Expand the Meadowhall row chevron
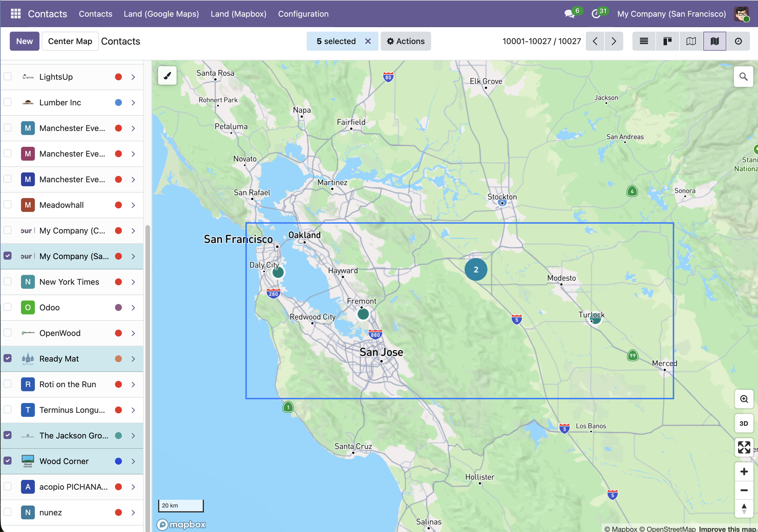758x532 pixels. [133, 205]
